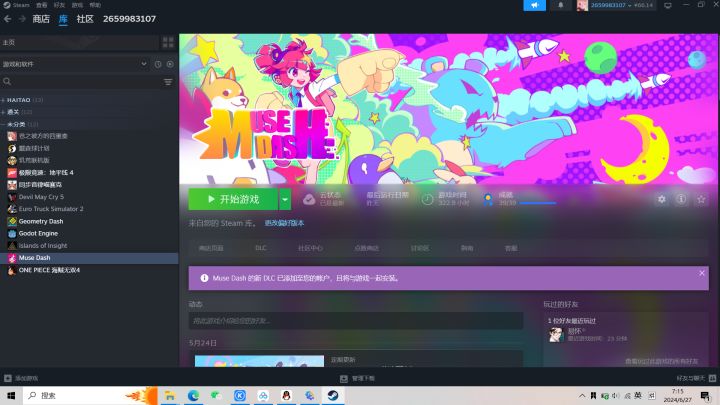The width and height of the screenshot is (720, 405).
Task: Click the library search field
Action: click(x=80, y=82)
